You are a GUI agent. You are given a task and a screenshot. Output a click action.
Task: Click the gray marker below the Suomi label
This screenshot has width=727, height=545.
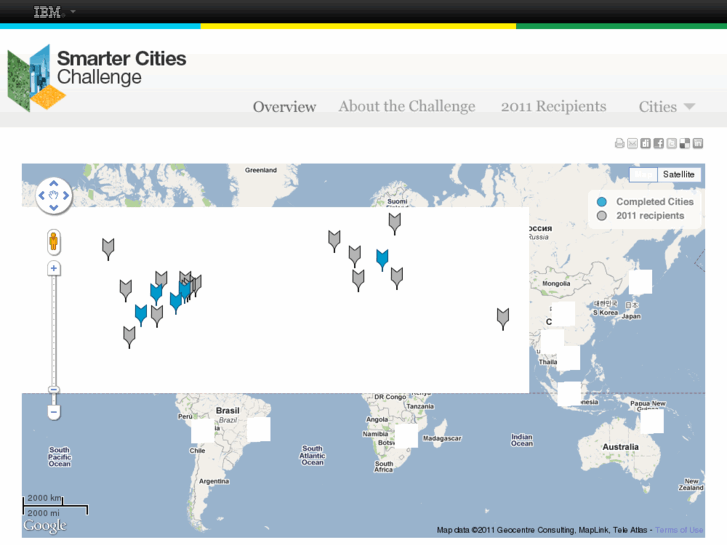pos(395,224)
